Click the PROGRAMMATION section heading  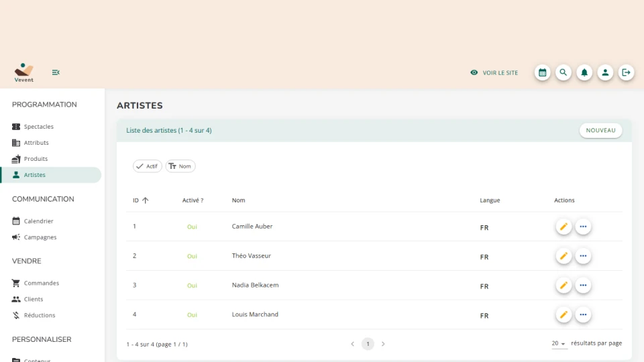[44, 105]
